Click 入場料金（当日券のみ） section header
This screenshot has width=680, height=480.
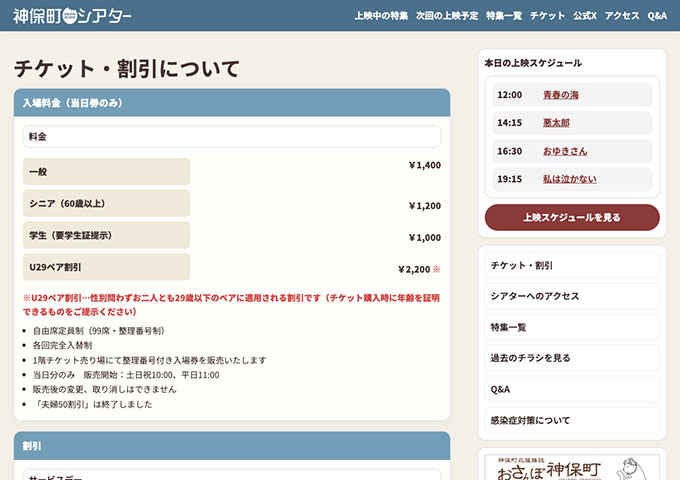click(x=232, y=103)
